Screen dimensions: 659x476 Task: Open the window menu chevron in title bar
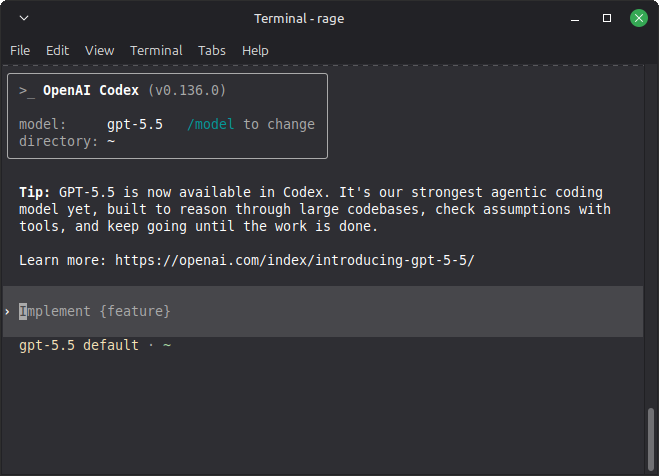tap(24, 18)
